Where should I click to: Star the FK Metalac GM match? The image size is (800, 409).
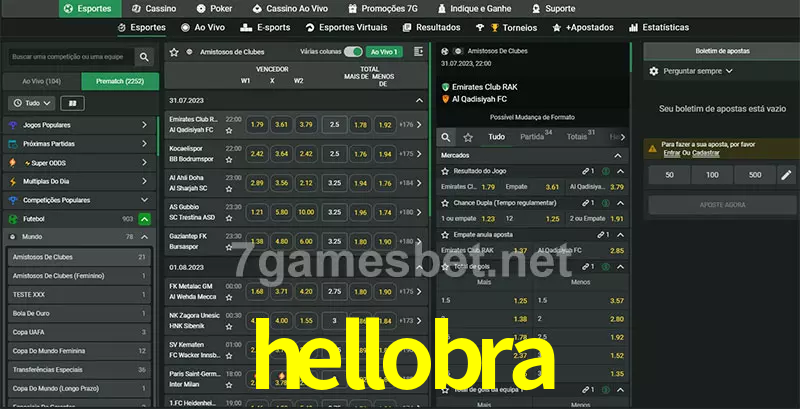[x=229, y=297]
